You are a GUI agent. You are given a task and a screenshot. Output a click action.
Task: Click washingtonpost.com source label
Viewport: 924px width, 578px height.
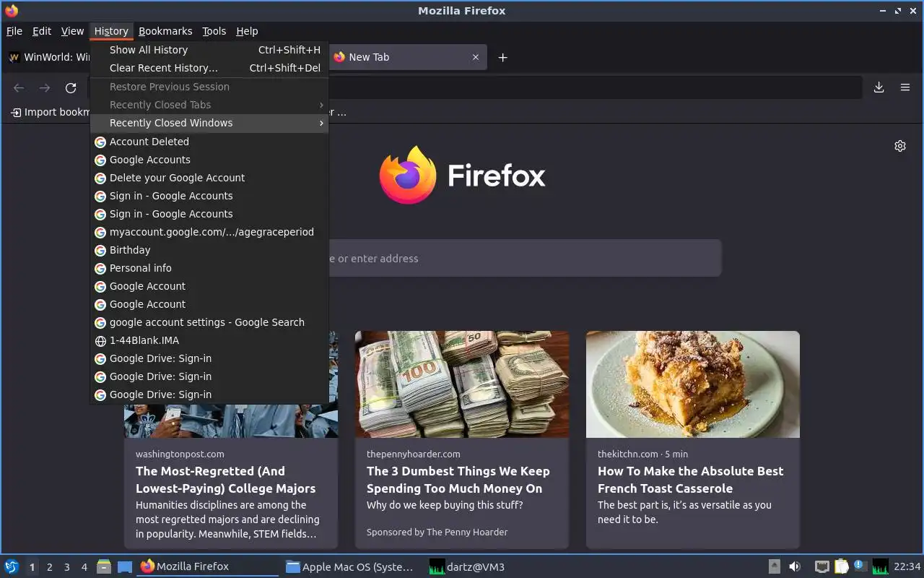point(180,454)
